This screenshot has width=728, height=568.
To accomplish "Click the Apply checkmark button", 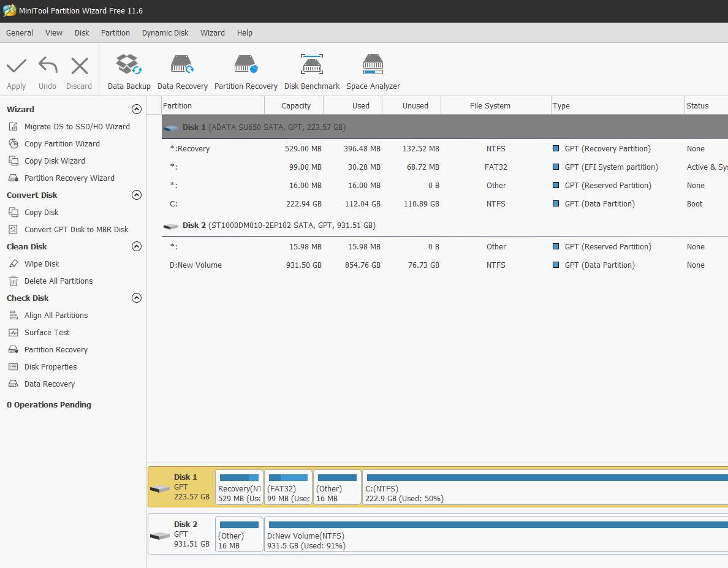I will [x=17, y=72].
